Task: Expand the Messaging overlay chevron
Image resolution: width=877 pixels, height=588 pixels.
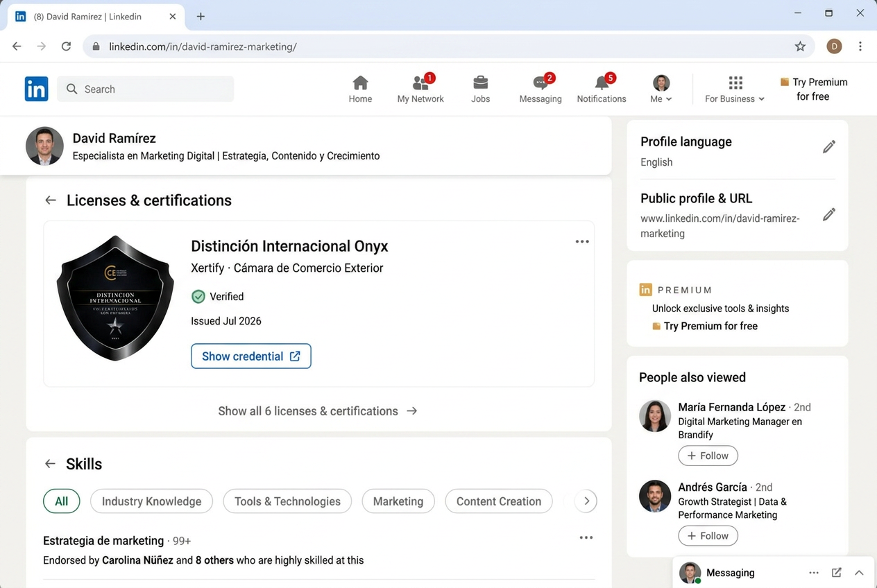Action: click(x=859, y=573)
